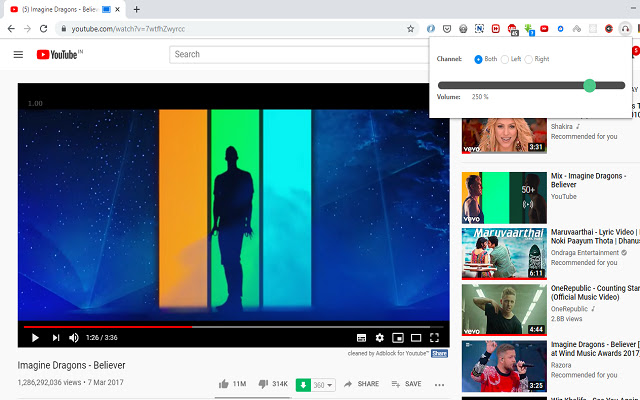The width and height of the screenshot is (640, 400).
Task: Open the Pocket extension icon
Action: (447, 29)
